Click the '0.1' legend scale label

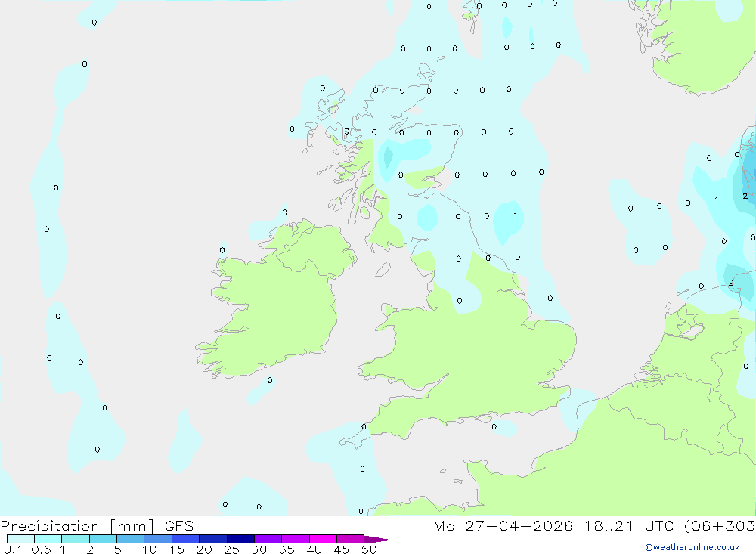click(x=13, y=549)
